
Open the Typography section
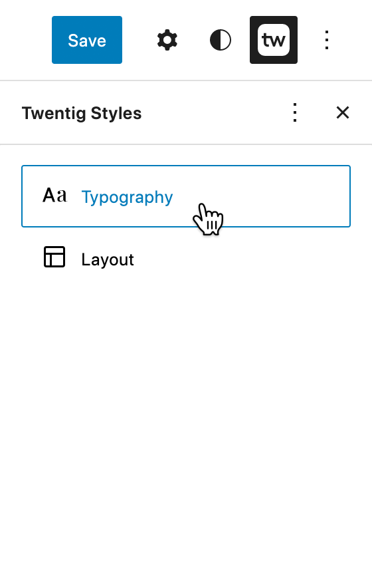click(x=186, y=196)
